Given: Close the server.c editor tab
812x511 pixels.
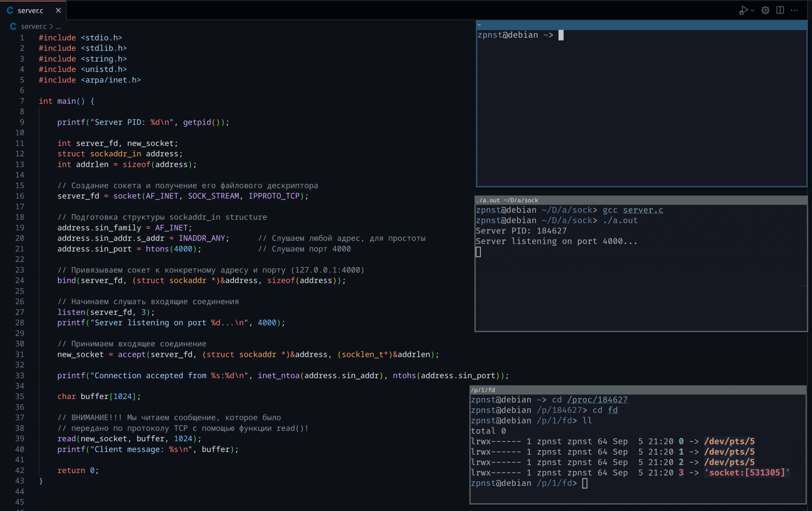Looking at the screenshot, I should pos(59,10).
